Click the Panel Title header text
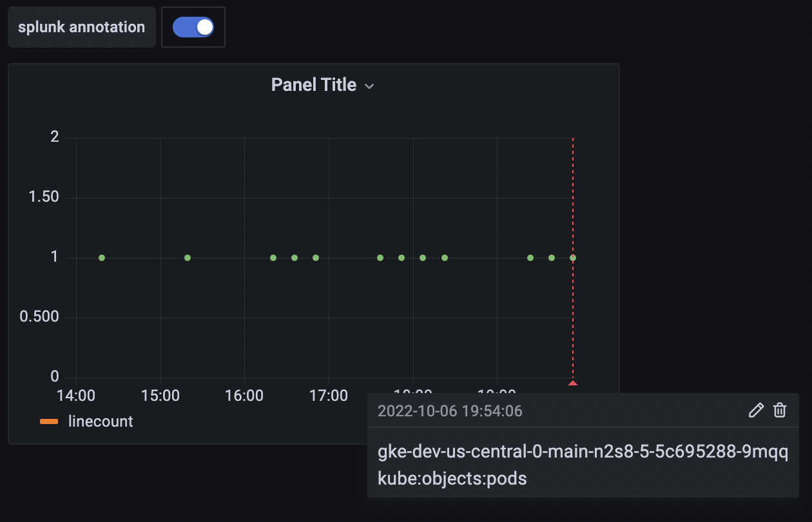Viewport: 812px width, 522px height. [313, 85]
